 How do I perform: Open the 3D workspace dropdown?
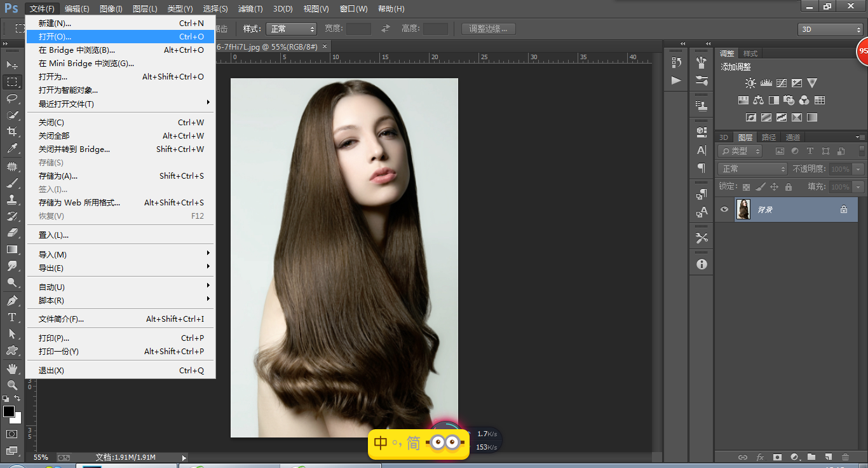[x=831, y=29]
